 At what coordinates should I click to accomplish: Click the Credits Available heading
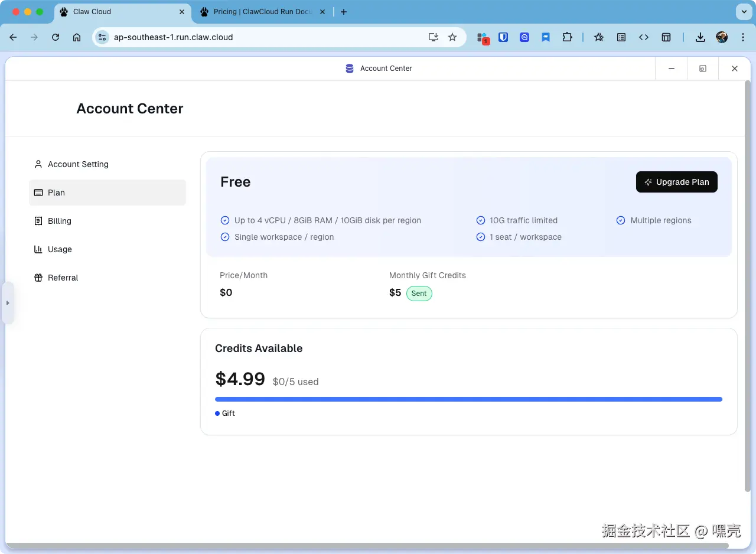point(259,348)
